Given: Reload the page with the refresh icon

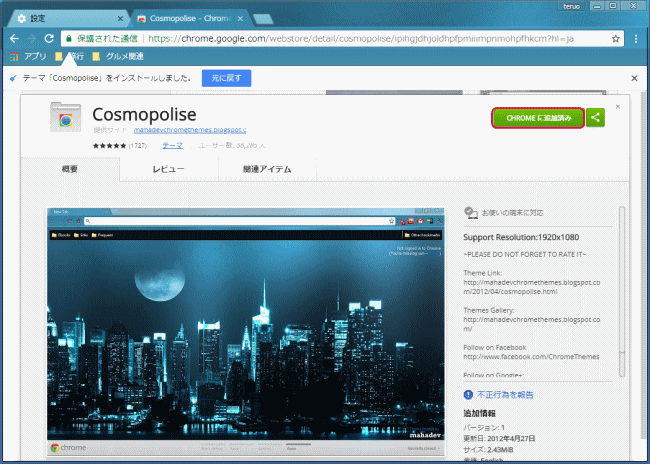Looking at the screenshot, I should (49, 39).
